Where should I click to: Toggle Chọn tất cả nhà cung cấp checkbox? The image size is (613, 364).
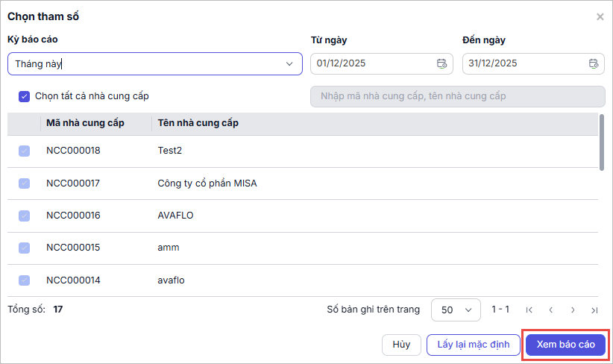[24, 96]
